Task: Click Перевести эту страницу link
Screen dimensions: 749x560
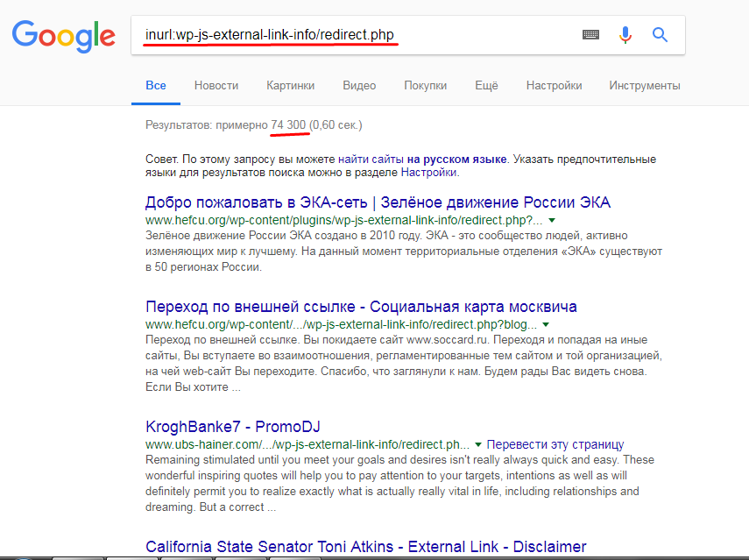Action: (x=555, y=444)
